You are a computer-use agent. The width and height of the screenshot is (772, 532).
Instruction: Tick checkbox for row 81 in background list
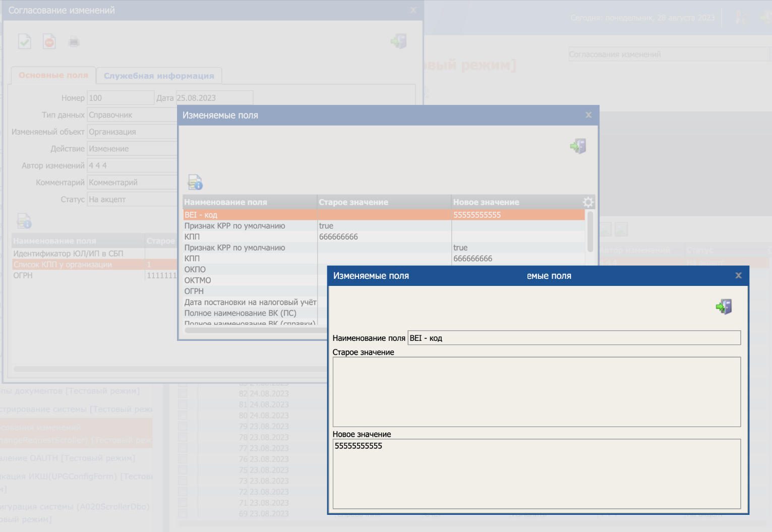tap(183, 404)
